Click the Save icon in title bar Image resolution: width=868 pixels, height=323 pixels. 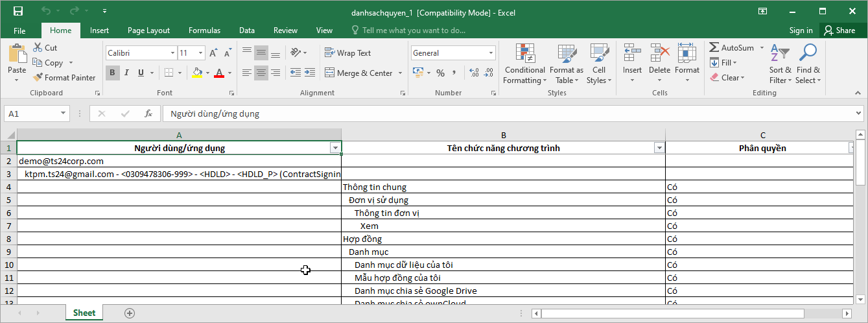coord(18,11)
